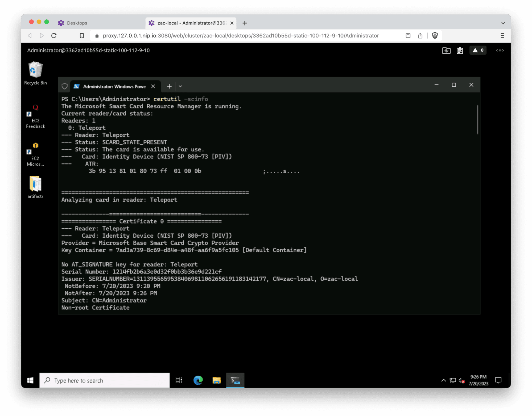Click the Key Container line in terminal

(184, 250)
